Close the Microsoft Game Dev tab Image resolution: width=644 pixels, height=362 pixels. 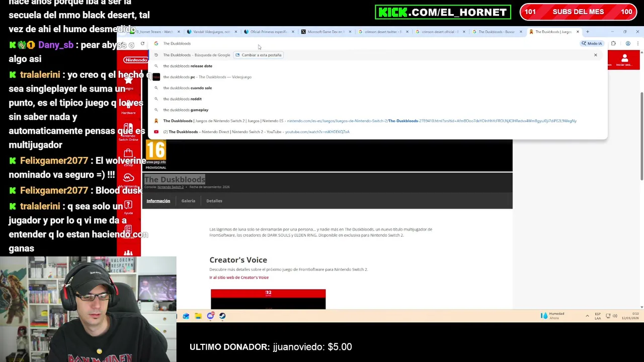coord(350,32)
